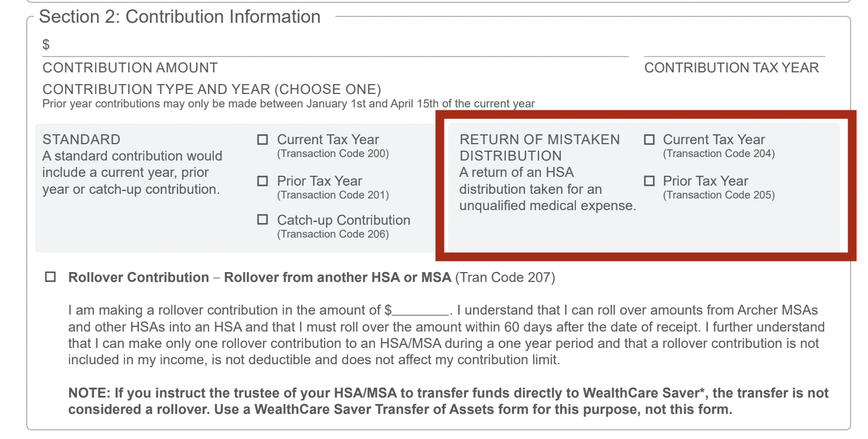Click the rollover amount blank line
868x439 pixels.
coord(422,311)
